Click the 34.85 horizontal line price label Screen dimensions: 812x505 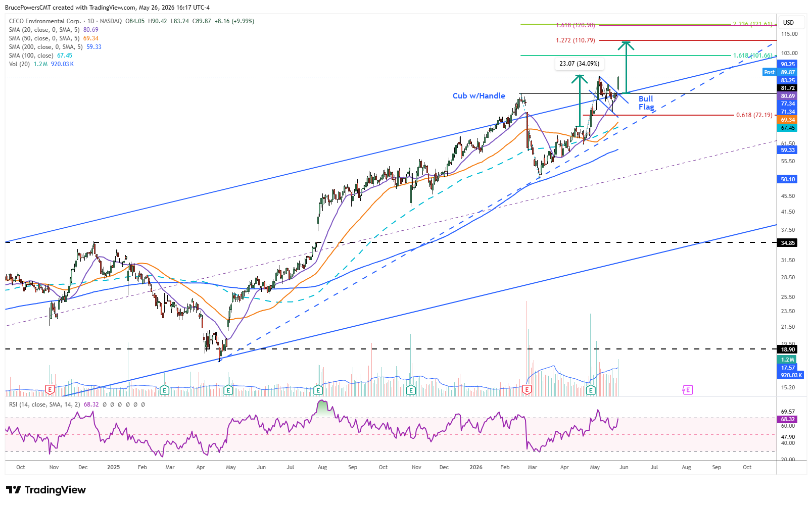pos(788,243)
